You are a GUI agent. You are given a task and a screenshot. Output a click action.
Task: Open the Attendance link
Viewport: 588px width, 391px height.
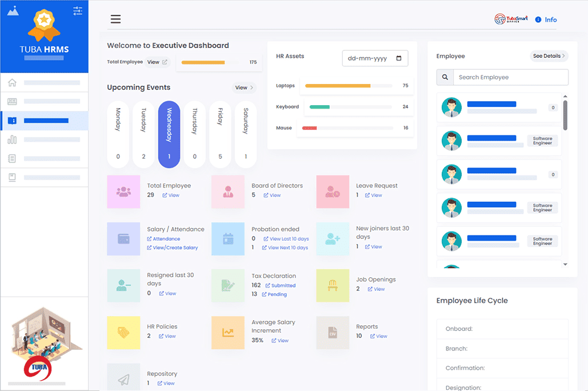[163, 238]
